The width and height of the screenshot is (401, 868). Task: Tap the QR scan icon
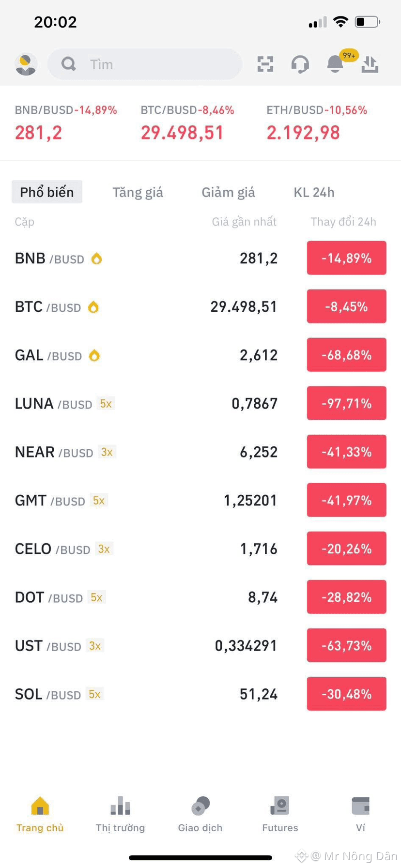pyautogui.click(x=265, y=64)
